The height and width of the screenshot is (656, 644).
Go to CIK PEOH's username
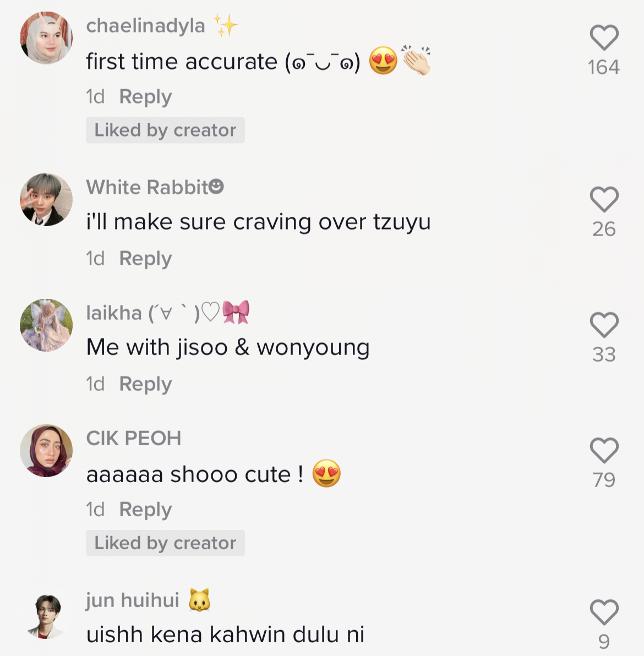(x=134, y=439)
